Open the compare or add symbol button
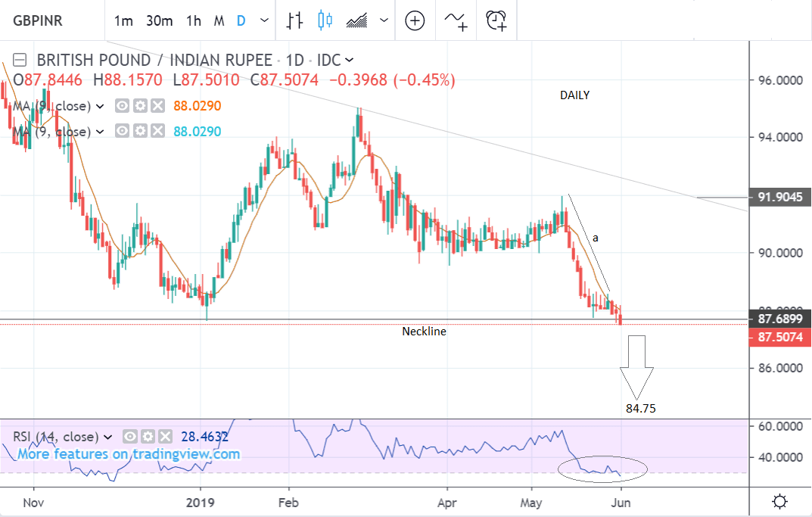 coord(415,20)
